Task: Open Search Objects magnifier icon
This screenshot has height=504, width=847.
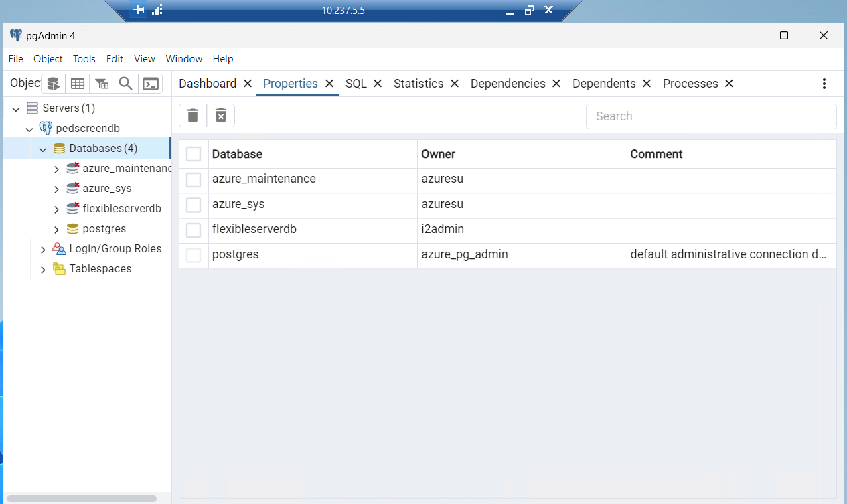Action: click(x=125, y=84)
